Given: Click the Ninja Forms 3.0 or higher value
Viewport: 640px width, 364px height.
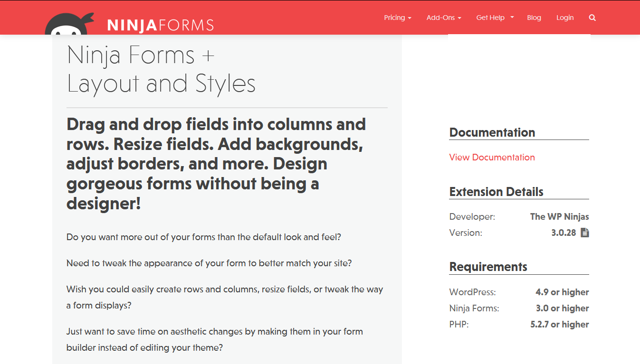Looking at the screenshot, I should pos(563,308).
